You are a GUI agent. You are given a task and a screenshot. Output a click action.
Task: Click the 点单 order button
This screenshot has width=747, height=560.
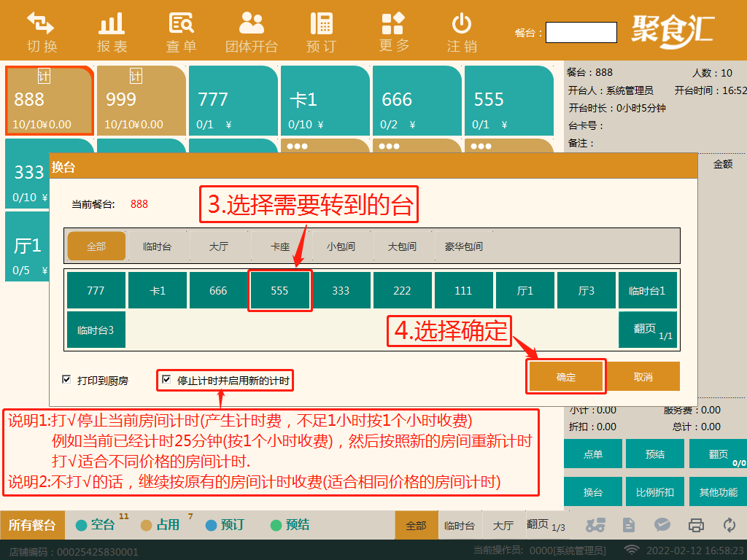point(593,454)
